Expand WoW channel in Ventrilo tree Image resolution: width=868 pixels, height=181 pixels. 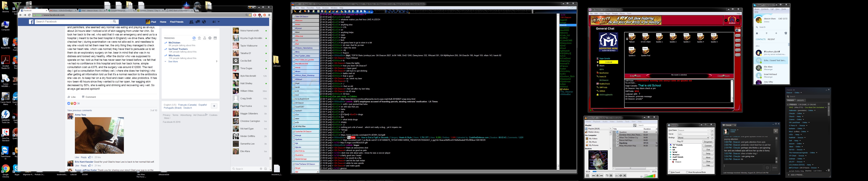671,152
